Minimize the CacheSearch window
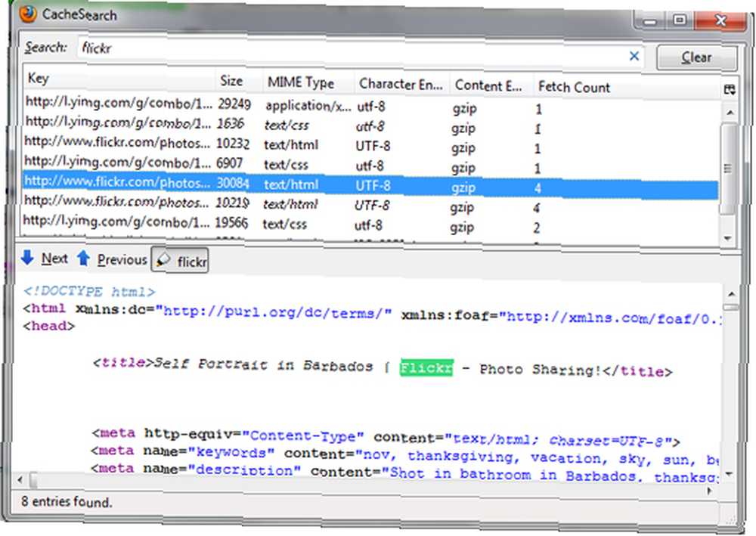Viewport: 756px width, 536px height. pyautogui.click(x=649, y=20)
